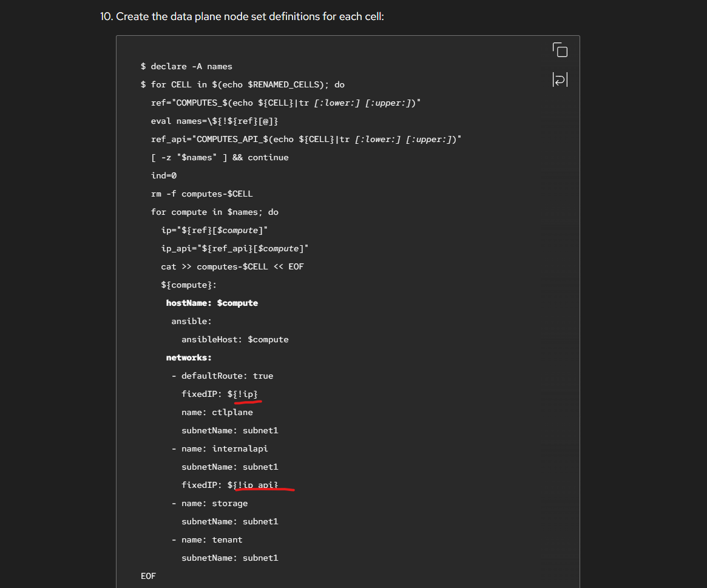The height and width of the screenshot is (588, 707).
Task: Click the 'name: ctlplane' line
Action: [x=217, y=412]
